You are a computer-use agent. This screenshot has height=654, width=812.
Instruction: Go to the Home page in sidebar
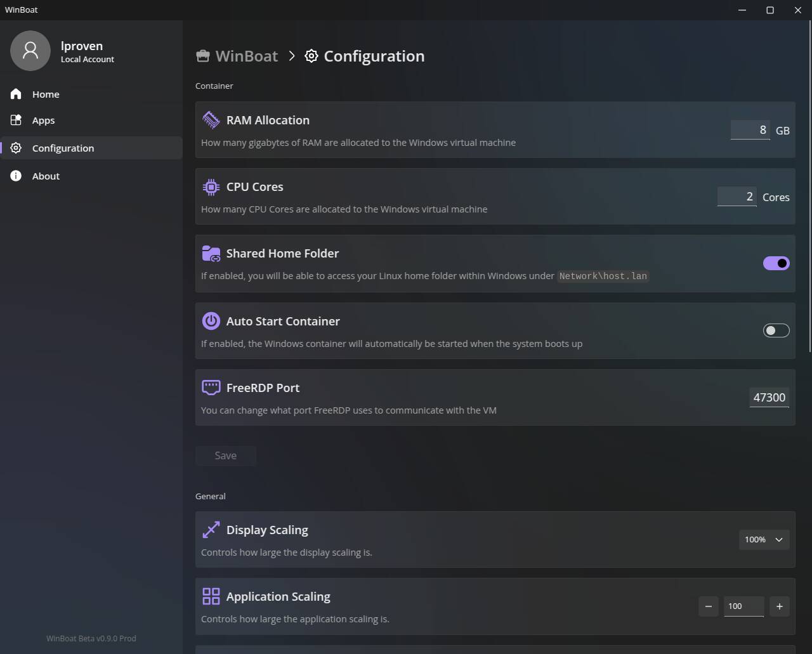click(x=46, y=95)
